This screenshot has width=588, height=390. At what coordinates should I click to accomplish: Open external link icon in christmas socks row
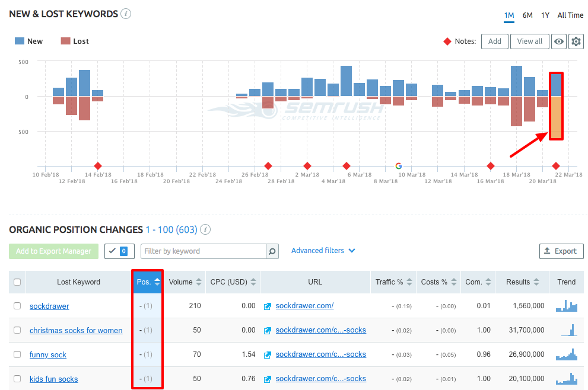click(x=268, y=330)
